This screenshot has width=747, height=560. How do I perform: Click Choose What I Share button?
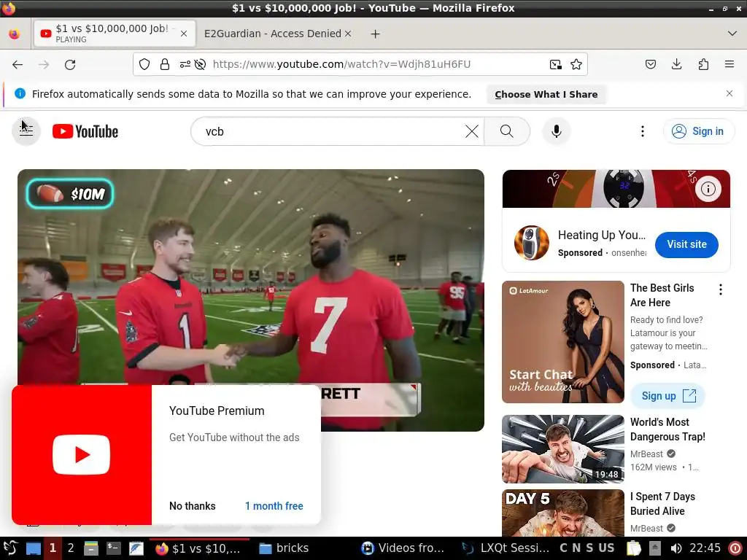[546, 94]
